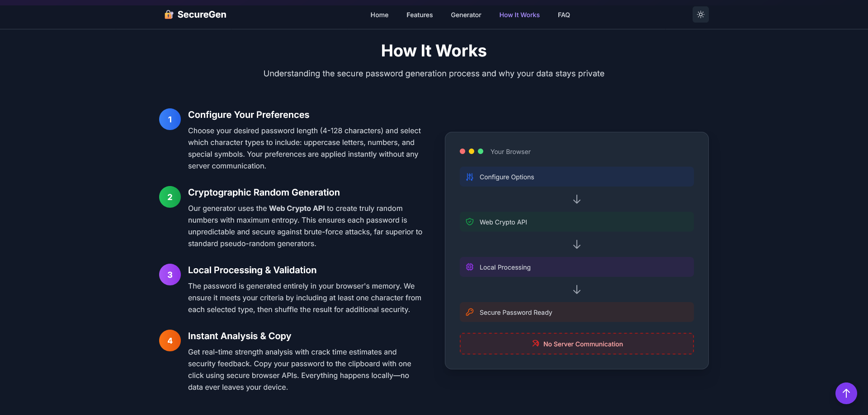The height and width of the screenshot is (415, 868).
Task: Click the Web Crypto API step row
Action: click(x=576, y=222)
